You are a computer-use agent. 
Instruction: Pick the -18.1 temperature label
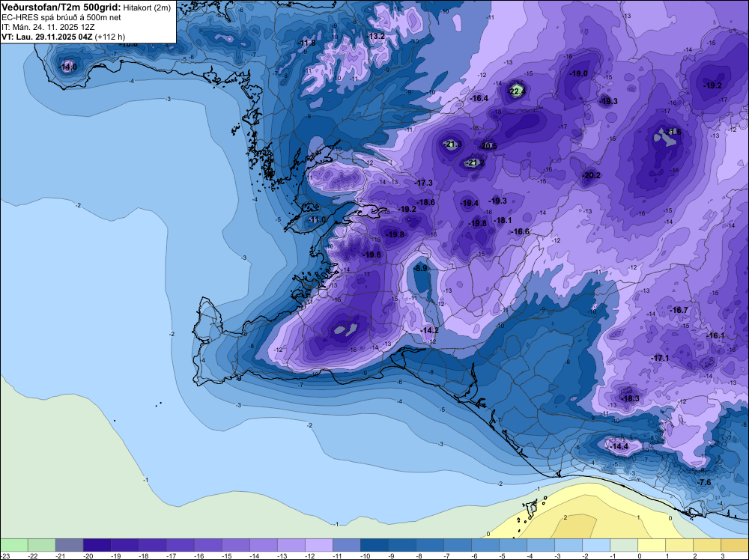503,220
